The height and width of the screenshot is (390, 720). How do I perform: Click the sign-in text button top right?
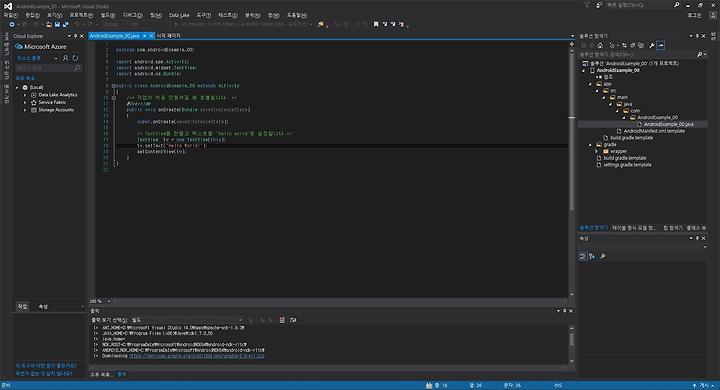point(694,15)
